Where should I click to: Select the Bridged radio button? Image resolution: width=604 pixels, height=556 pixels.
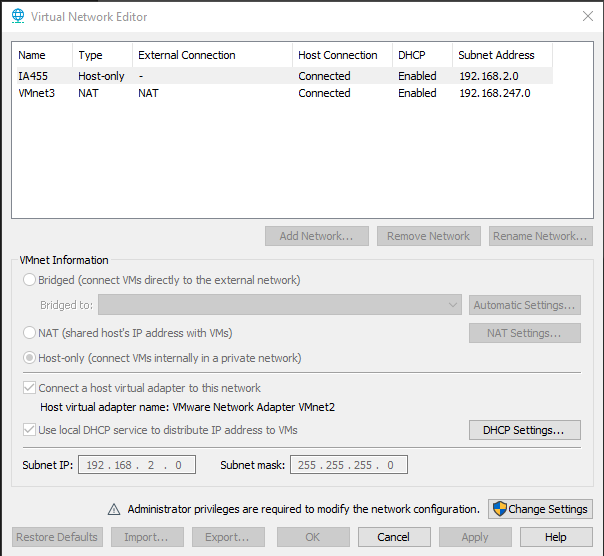pos(29,280)
